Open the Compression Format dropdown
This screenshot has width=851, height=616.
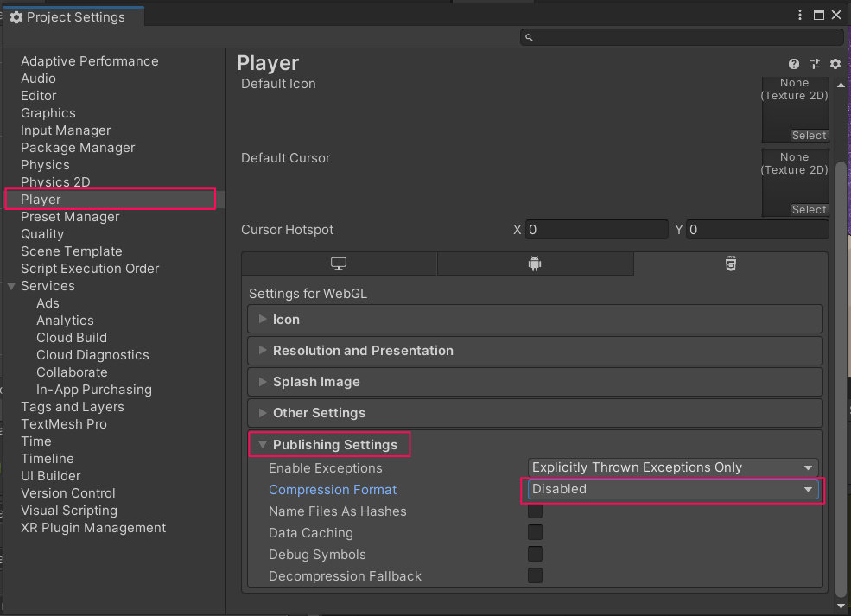pyautogui.click(x=673, y=489)
